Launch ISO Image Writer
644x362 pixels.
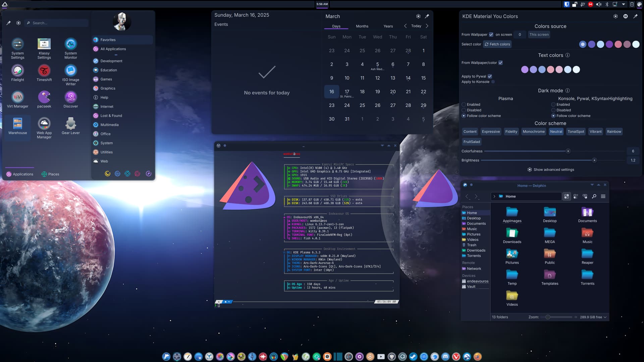pos(70,75)
